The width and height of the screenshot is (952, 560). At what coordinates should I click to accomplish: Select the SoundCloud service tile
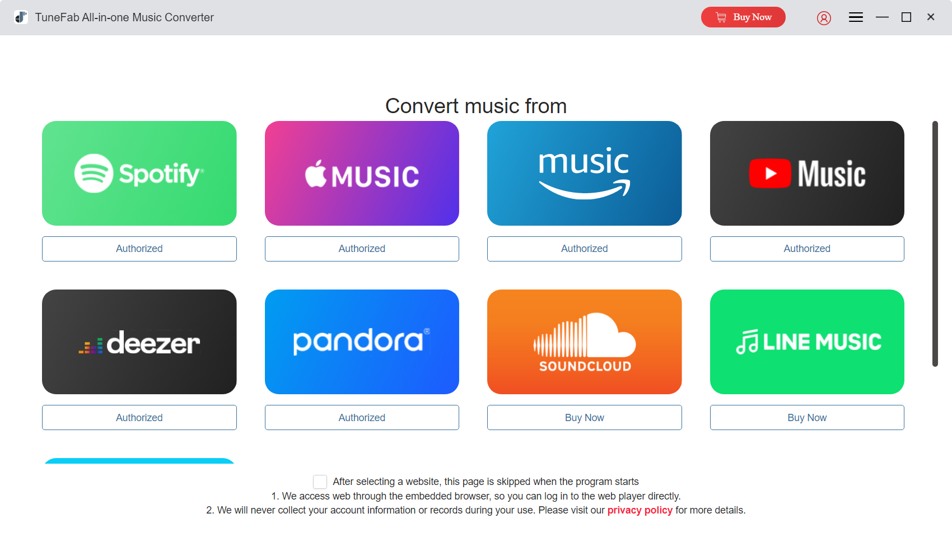(x=584, y=342)
